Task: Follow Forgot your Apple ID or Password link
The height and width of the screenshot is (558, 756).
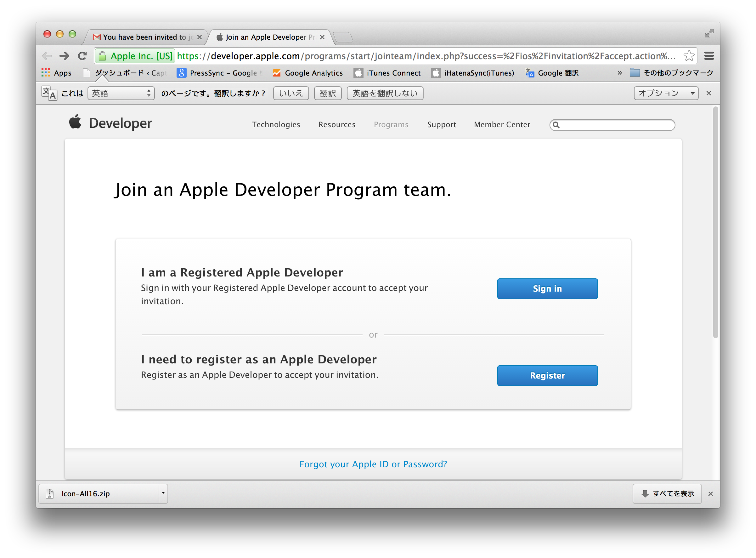Action: click(x=373, y=464)
